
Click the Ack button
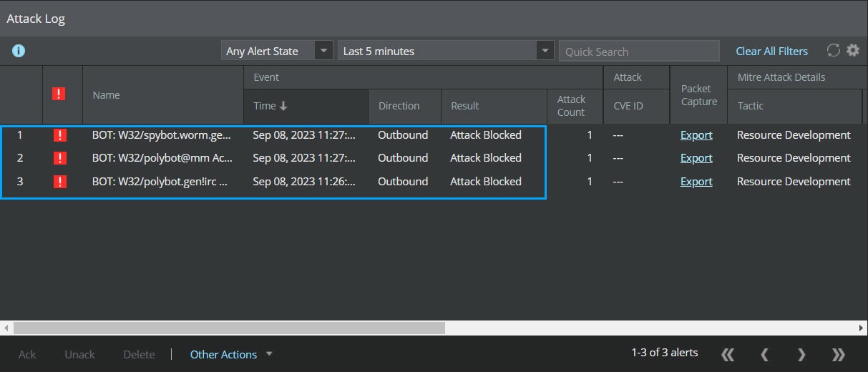pyautogui.click(x=27, y=354)
